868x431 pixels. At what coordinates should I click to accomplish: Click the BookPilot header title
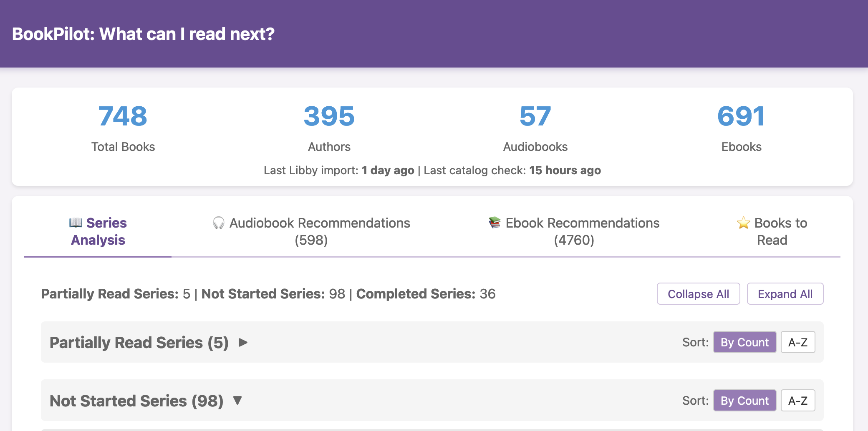click(143, 34)
